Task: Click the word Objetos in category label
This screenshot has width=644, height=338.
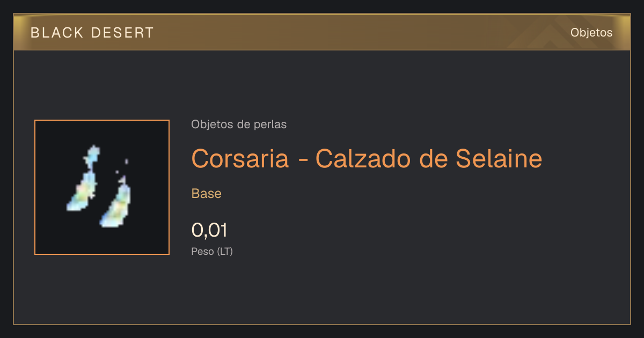Action: pos(212,124)
